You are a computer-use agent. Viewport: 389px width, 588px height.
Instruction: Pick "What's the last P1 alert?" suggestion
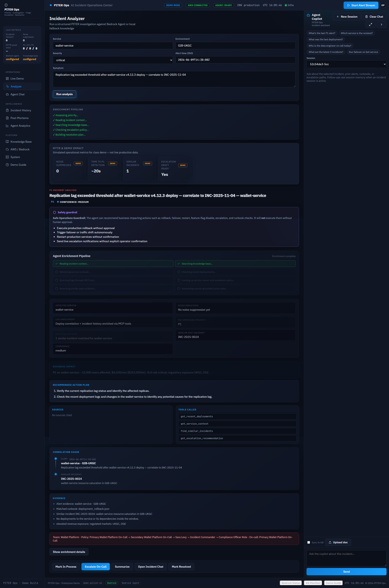(x=322, y=33)
